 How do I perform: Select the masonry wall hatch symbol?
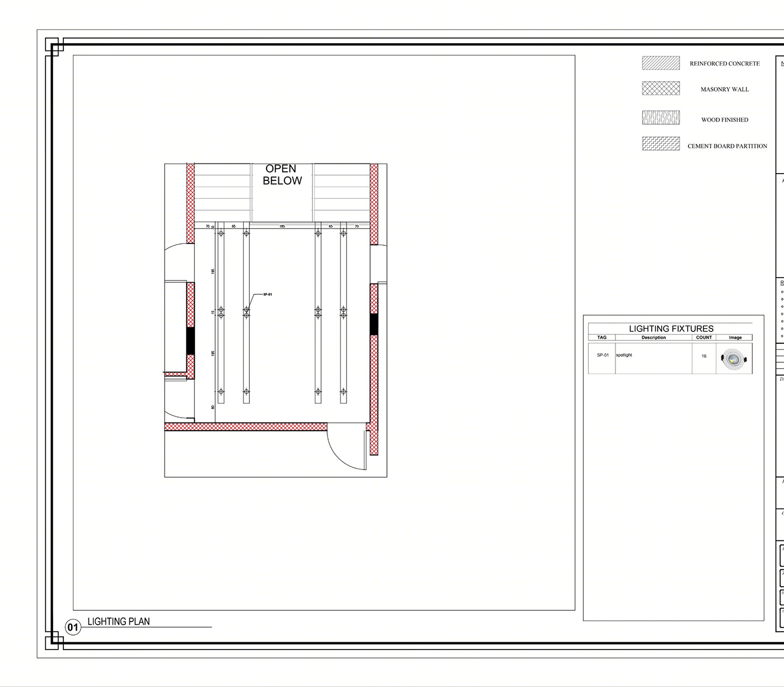pyautogui.click(x=660, y=88)
